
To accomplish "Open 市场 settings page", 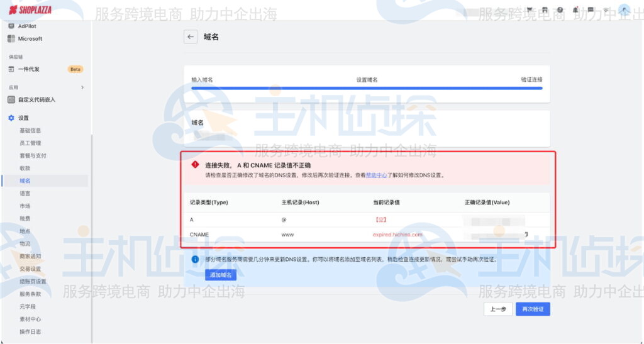I will coord(25,206).
